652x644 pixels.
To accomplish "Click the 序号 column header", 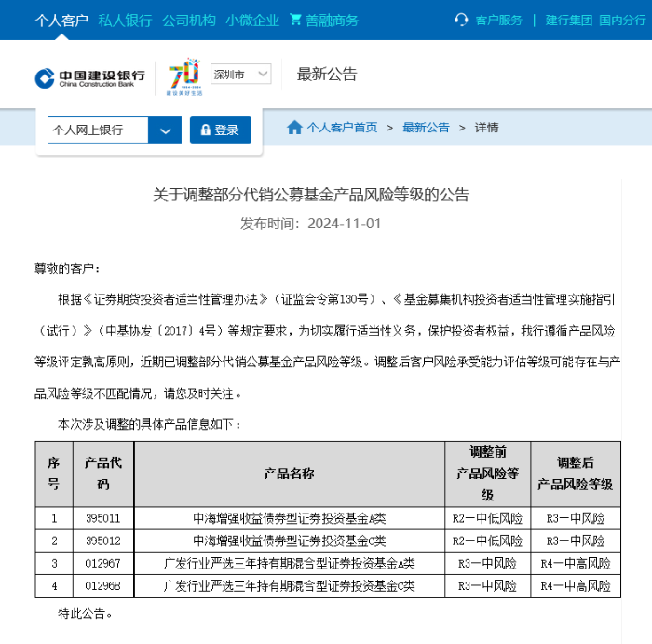I will [54, 473].
